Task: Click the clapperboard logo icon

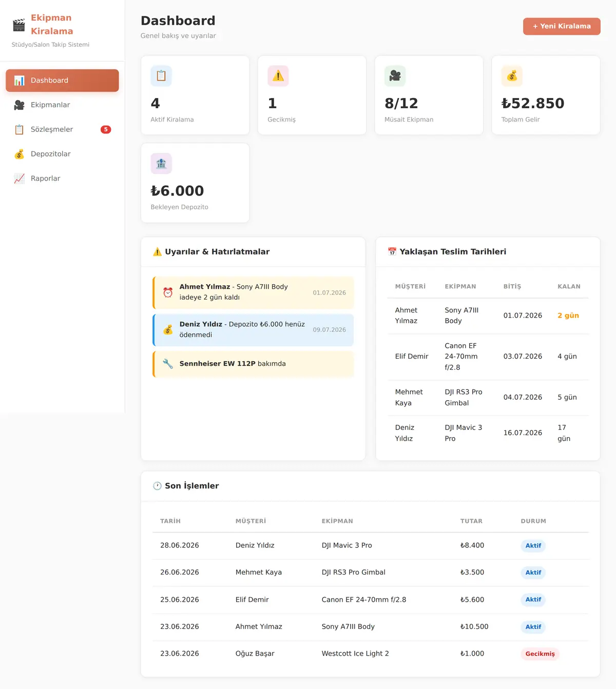Action: click(19, 25)
